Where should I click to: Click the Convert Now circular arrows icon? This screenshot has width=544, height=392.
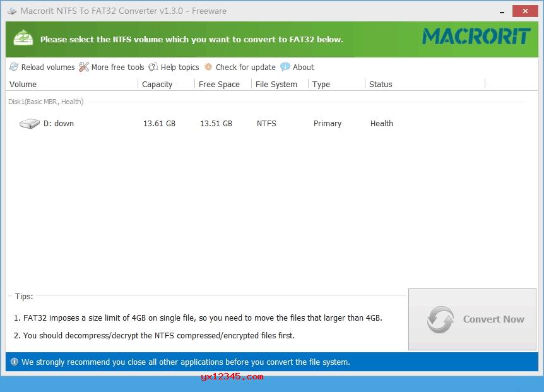click(x=441, y=319)
